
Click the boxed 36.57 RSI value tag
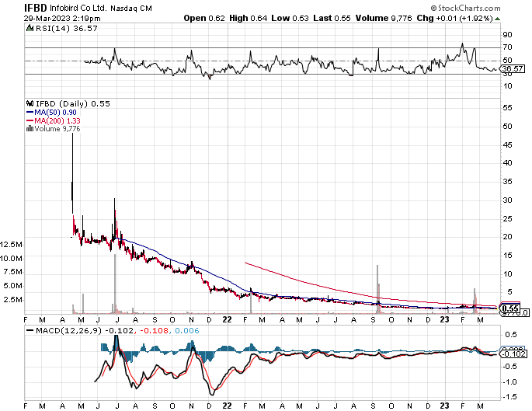[x=513, y=68]
